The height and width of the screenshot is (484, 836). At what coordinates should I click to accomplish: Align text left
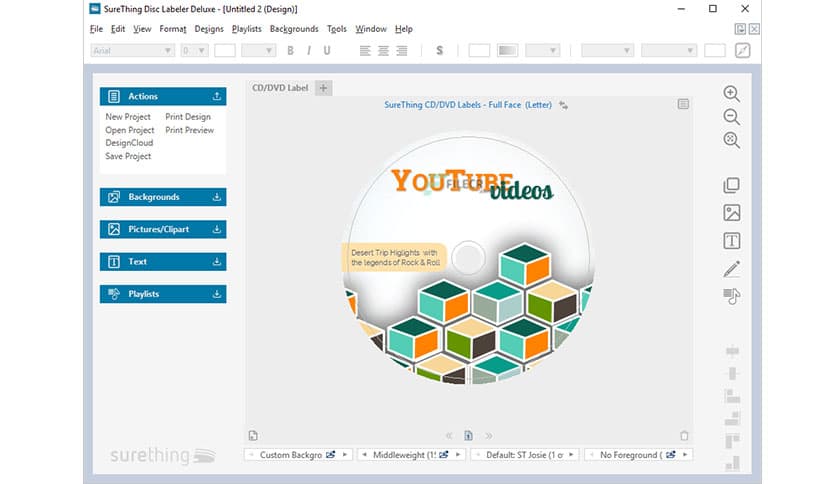[x=365, y=51]
